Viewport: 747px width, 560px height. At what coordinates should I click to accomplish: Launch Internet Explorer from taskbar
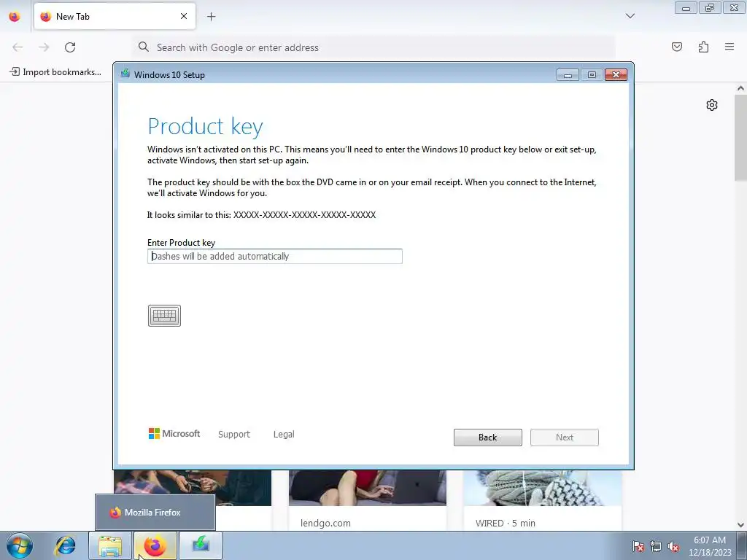click(x=65, y=545)
